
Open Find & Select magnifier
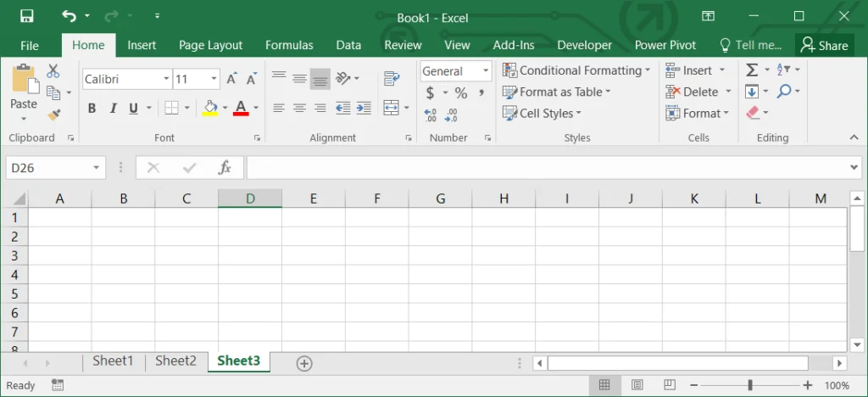784,92
